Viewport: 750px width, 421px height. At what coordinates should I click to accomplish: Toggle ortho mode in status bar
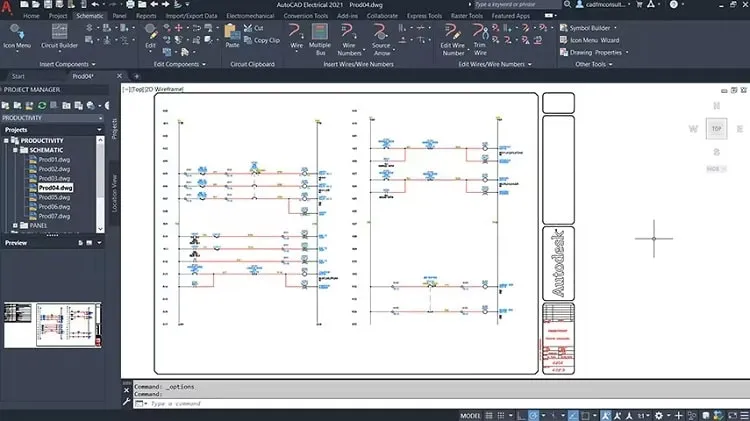coord(521,416)
